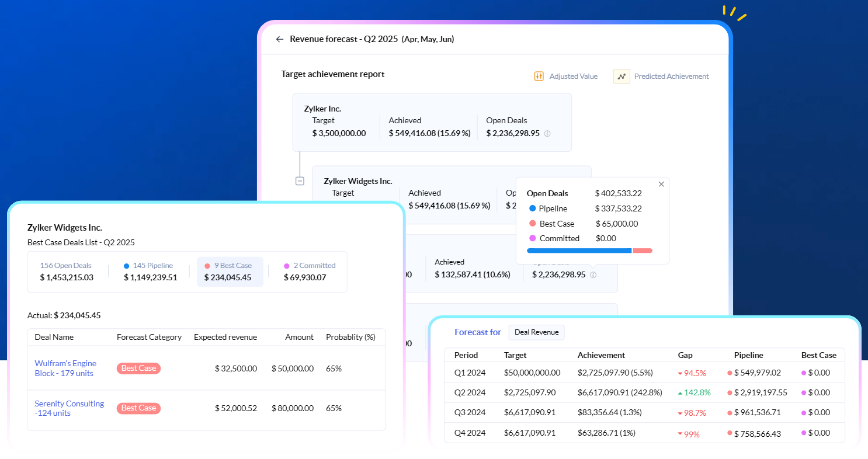Select the 156 Open Deals tab
This screenshot has width=868, height=459.
point(67,272)
